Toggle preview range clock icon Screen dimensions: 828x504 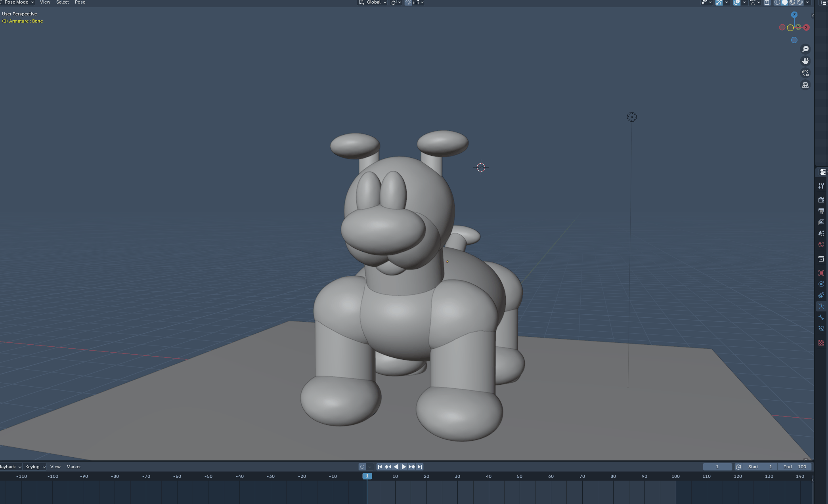(738, 467)
